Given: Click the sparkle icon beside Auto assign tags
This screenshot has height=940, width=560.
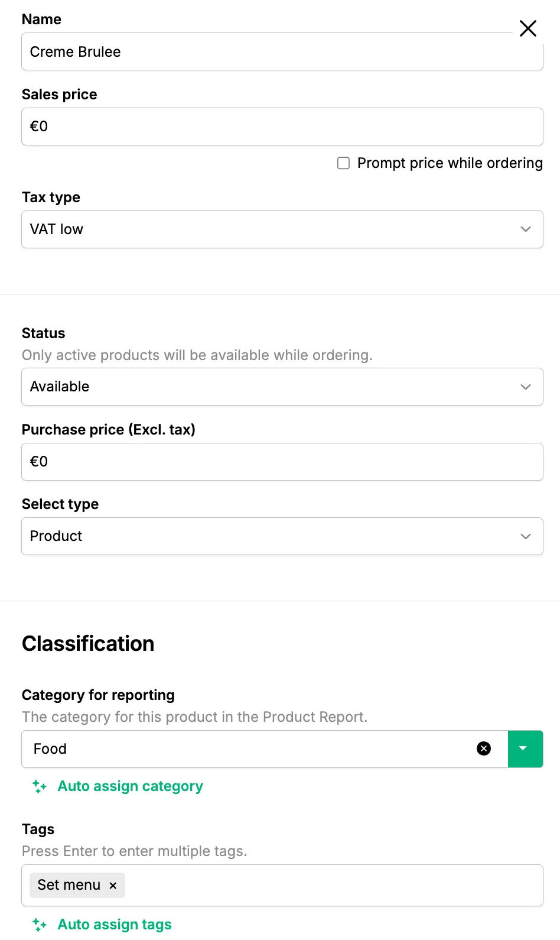Looking at the screenshot, I should [x=40, y=924].
